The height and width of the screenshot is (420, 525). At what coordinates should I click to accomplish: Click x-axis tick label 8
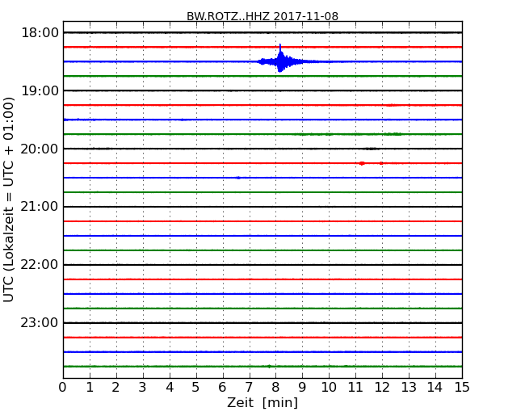click(x=275, y=388)
